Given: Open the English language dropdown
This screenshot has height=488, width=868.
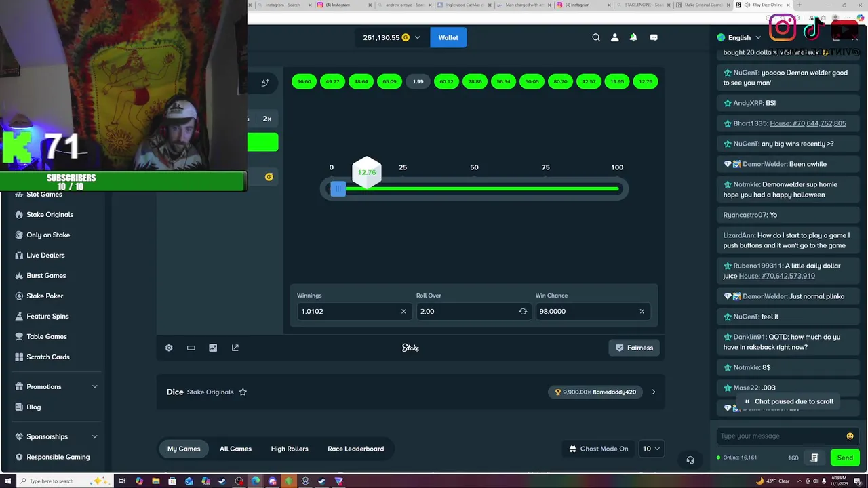Looking at the screenshot, I should [739, 37].
